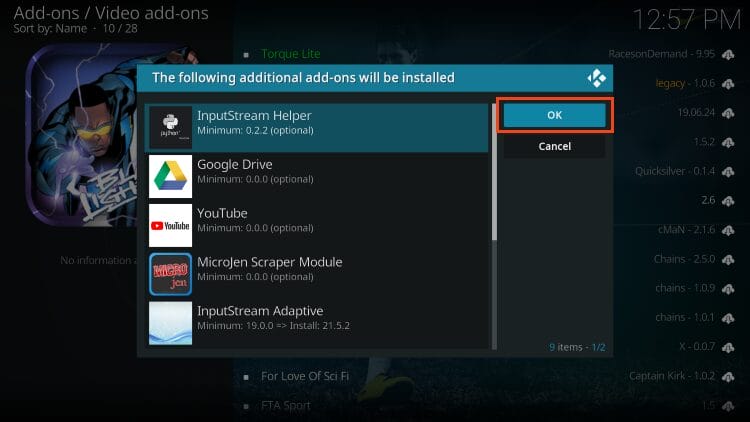Click the Torque Lite list bullet marker
The image size is (750, 422).
[246, 55]
